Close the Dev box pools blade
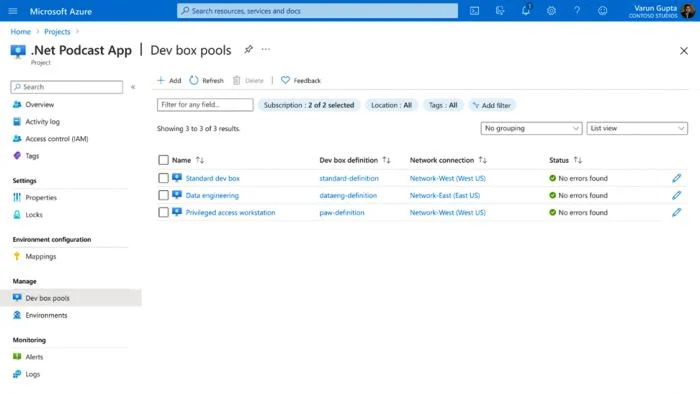 pos(683,51)
